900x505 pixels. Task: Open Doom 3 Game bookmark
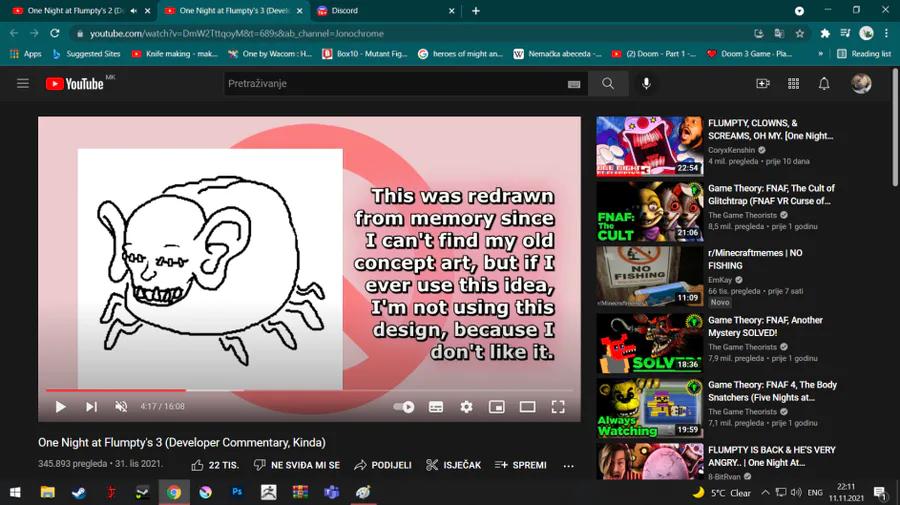749,53
